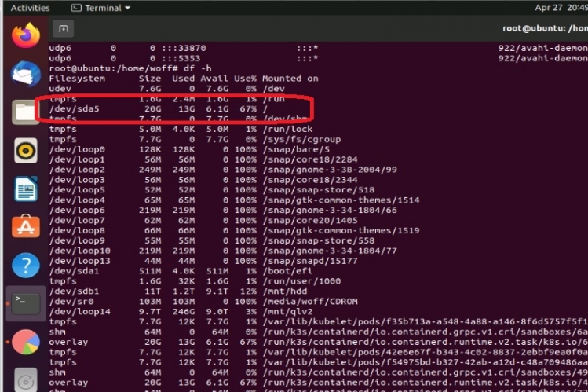Image resolution: width=588 pixels, height=392 pixels.
Task: Open Firefox from the dock
Action: (x=25, y=35)
